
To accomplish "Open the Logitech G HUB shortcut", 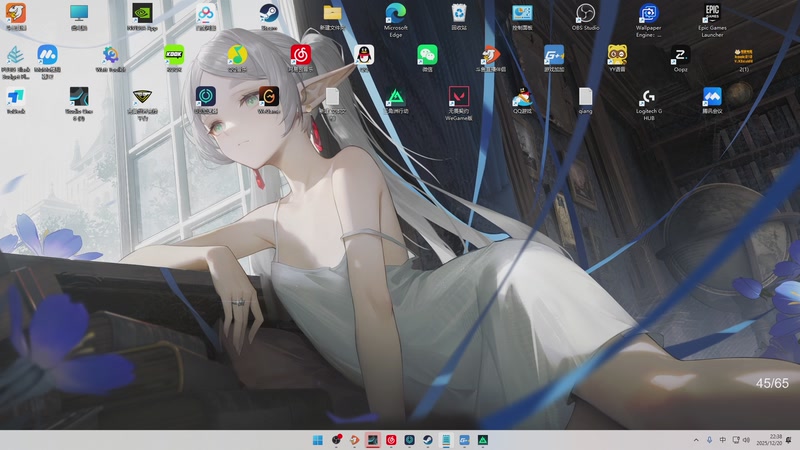I will (648, 104).
